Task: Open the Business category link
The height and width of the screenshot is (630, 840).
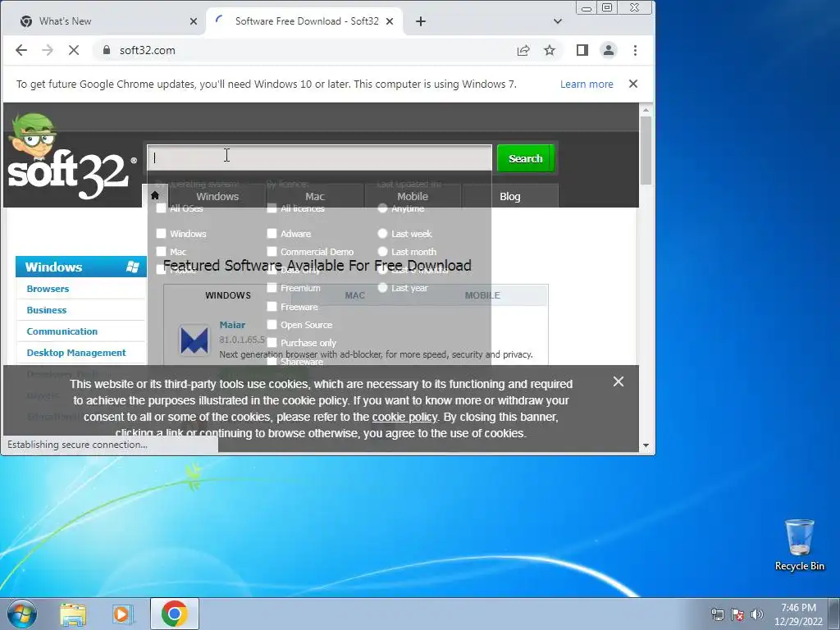Action: (x=47, y=310)
